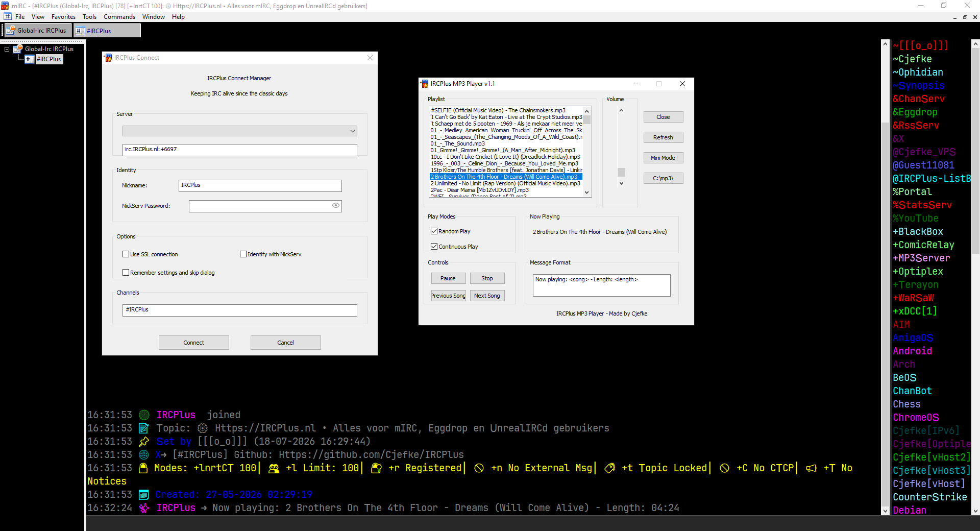The image size is (980, 531).
Task: Click the padlock icon before 'Modes:'
Action: click(x=143, y=468)
